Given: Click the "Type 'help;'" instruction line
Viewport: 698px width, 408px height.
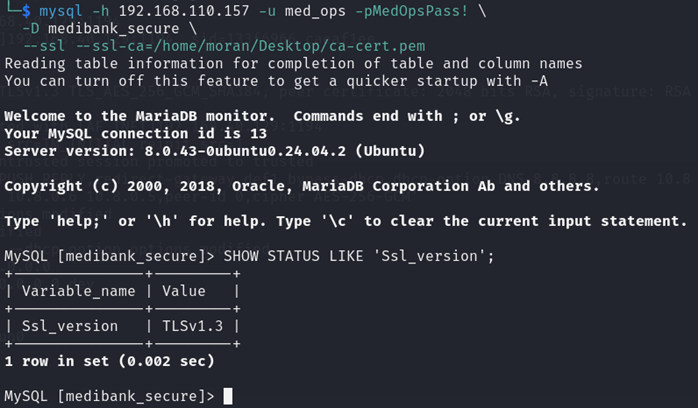Looking at the screenshot, I should click(345, 220).
